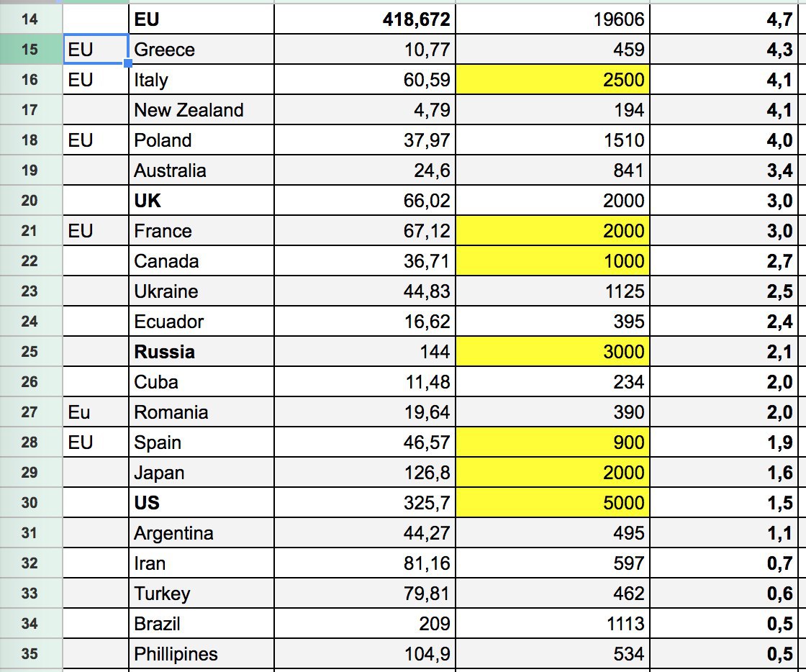The width and height of the screenshot is (806, 672).
Task: Click row 30 header number
Action: click(30, 502)
